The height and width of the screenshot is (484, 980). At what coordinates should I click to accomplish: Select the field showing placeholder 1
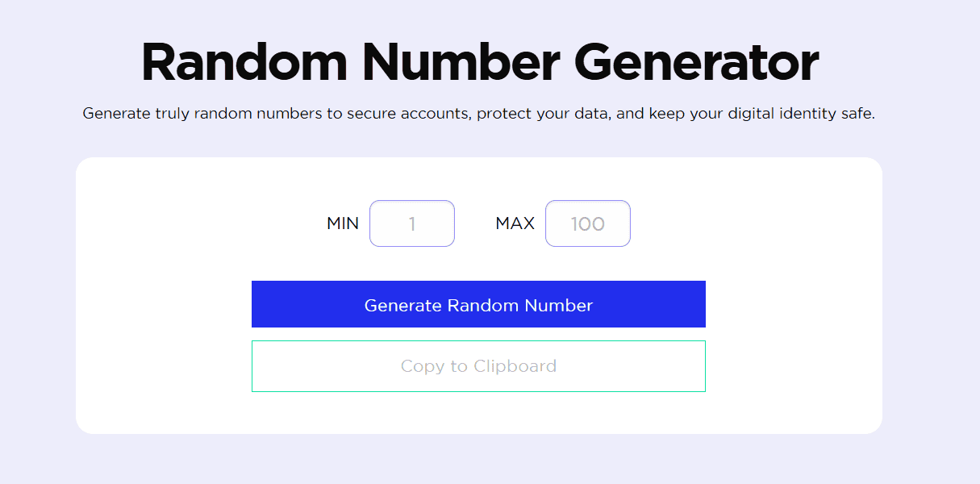click(x=411, y=223)
